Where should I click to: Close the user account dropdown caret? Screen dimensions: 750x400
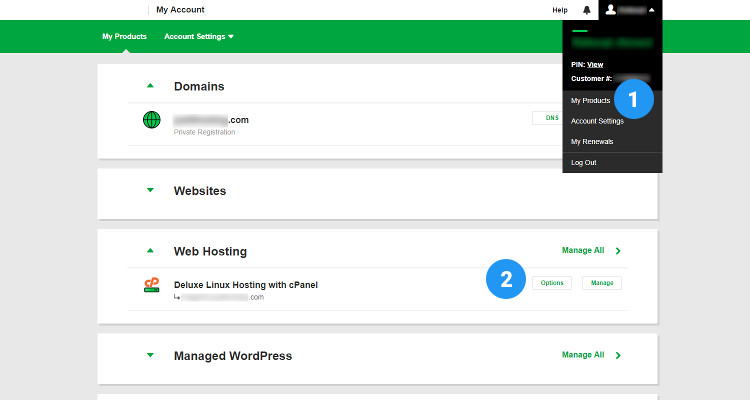click(x=651, y=10)
